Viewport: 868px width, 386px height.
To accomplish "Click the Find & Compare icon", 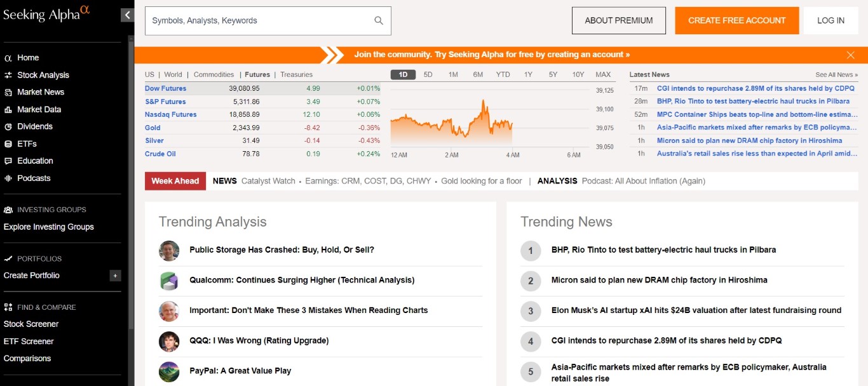I will [8, 307].
